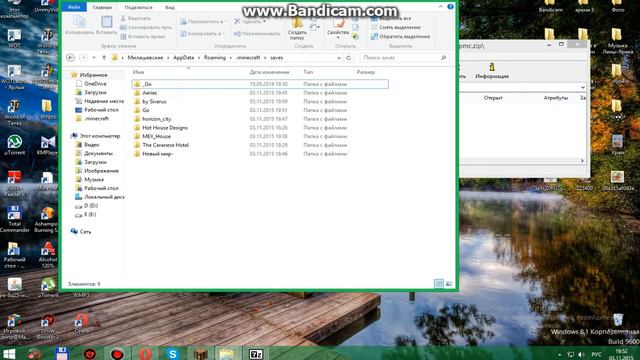
Task: Click Вставить ярлык in the ribbon
Action: click(x=143, y=36)
